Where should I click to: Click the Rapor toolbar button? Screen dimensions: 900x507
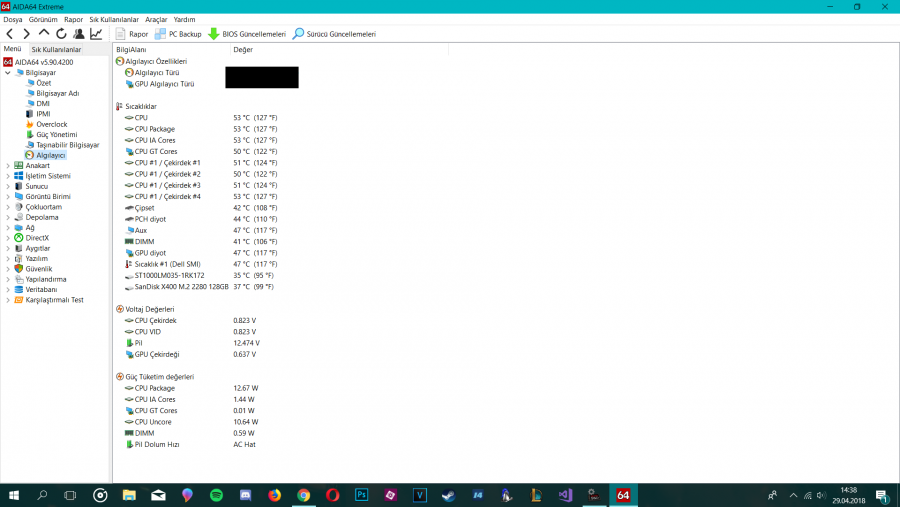(x=131, y=34)
